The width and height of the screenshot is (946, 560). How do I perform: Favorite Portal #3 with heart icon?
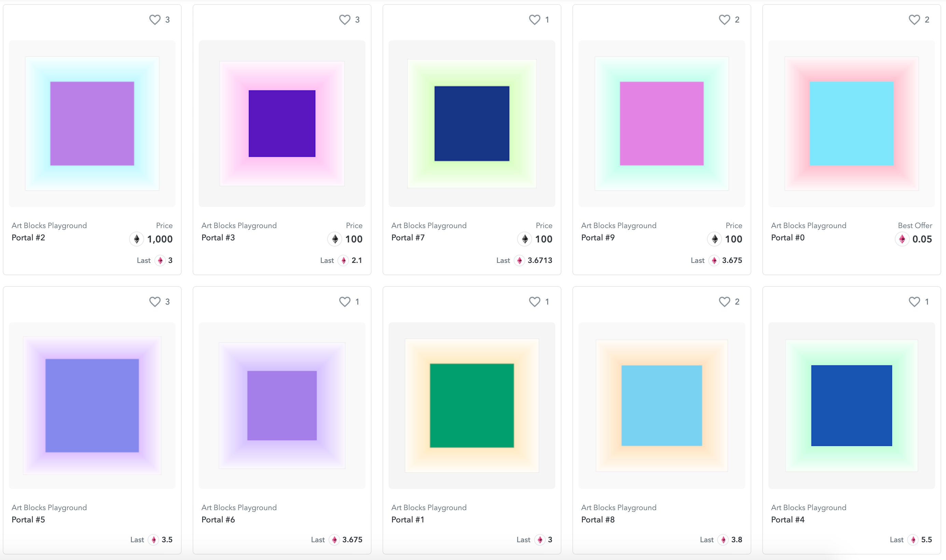[x=345, y=19]
